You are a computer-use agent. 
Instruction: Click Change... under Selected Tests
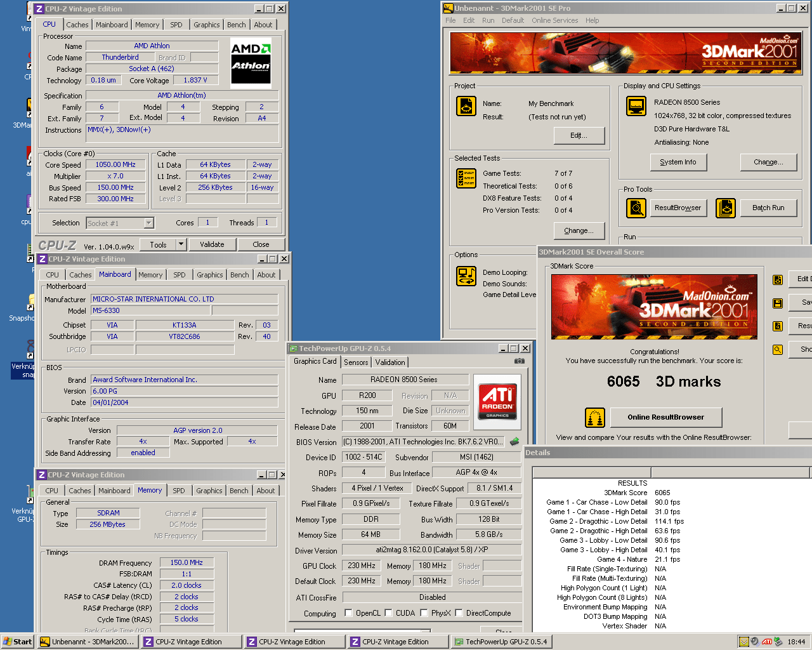[x=579, y=230]
